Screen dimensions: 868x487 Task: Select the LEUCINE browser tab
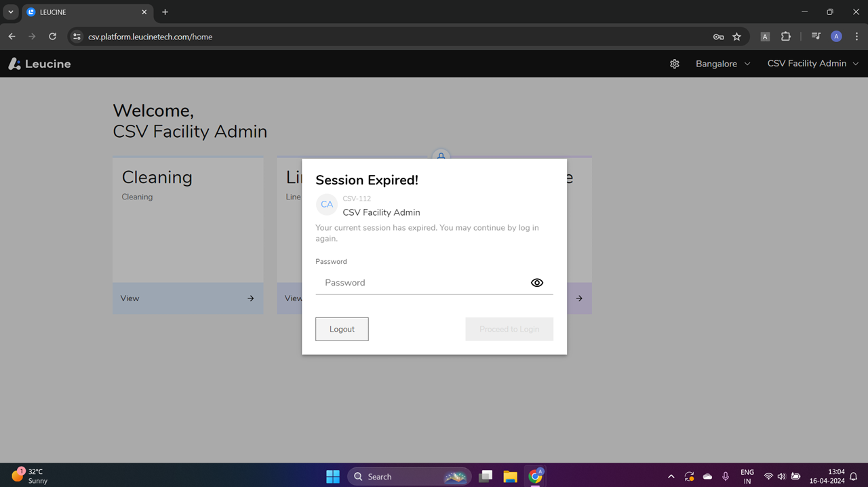click(87, 12)
